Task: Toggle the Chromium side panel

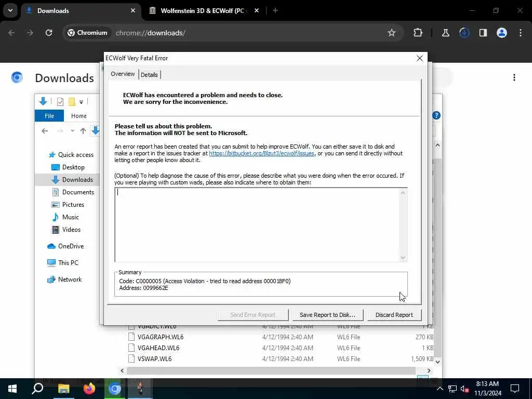Action: (x=483, y=33)
